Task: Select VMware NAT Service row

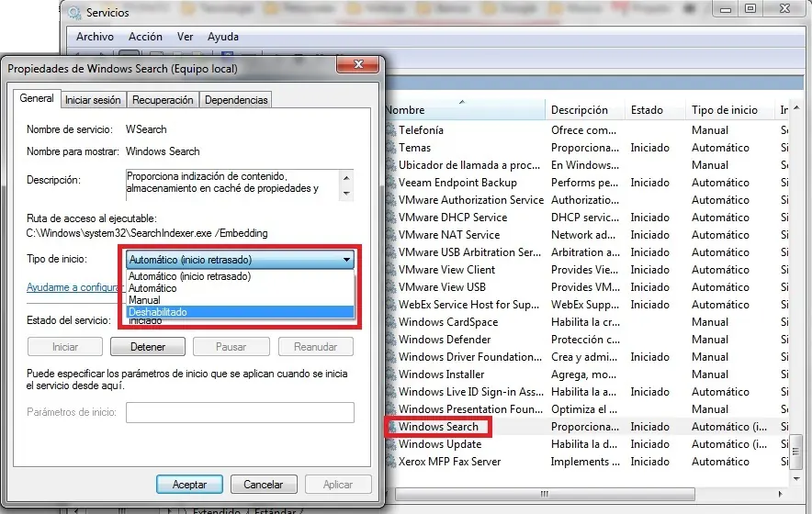Action: (x=587, y=235)
